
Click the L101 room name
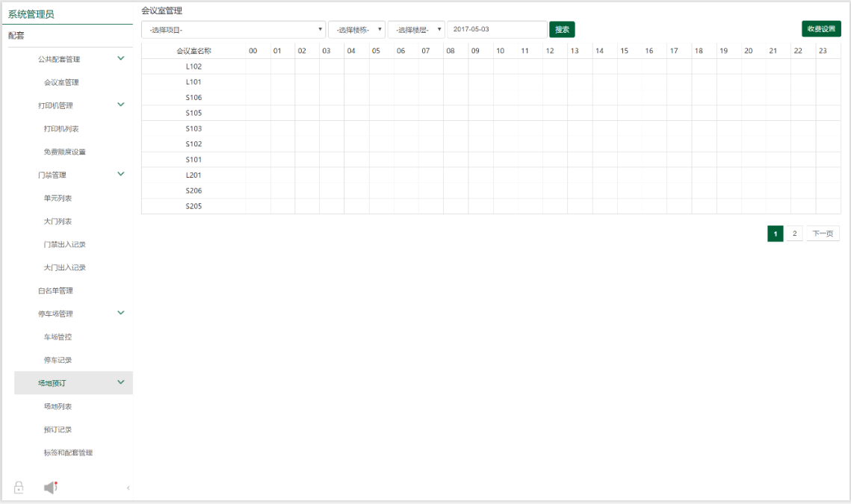[x=194, y=82]
